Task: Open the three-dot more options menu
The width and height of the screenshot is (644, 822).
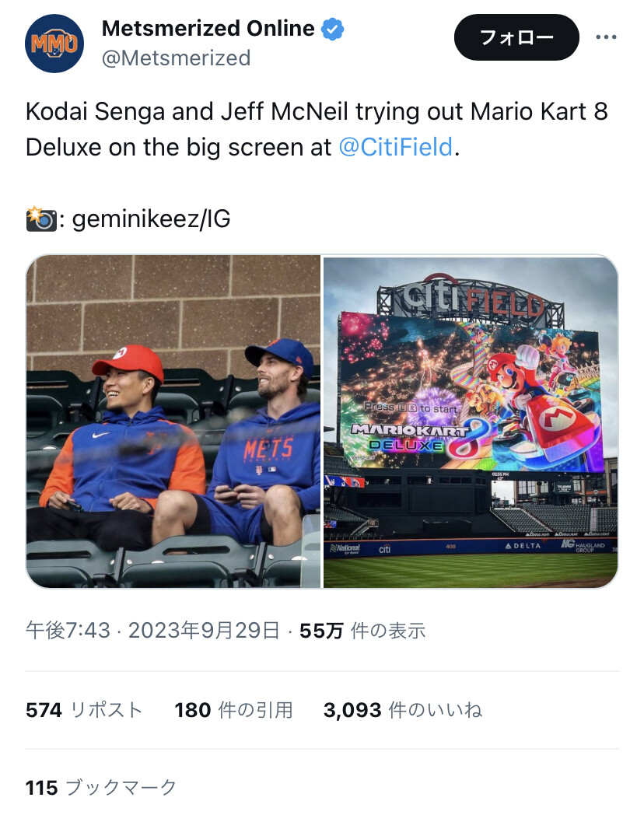Action: (x=606, y=37)
